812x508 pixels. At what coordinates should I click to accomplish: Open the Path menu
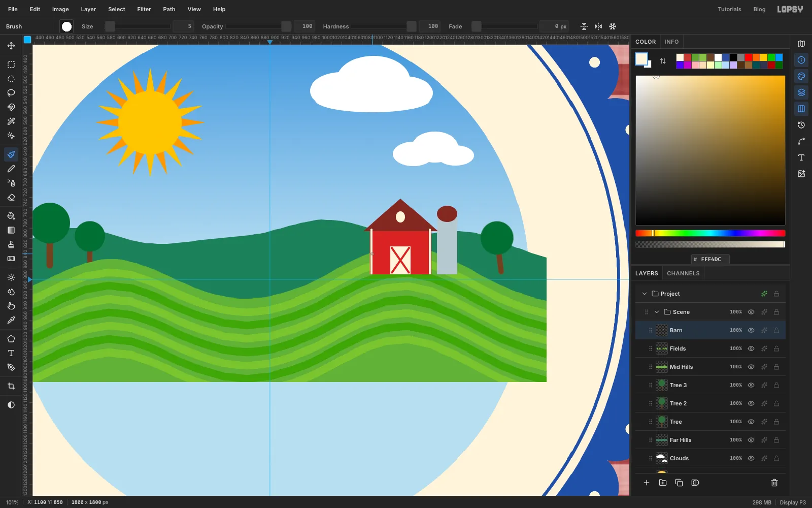[x=169, y=9]
